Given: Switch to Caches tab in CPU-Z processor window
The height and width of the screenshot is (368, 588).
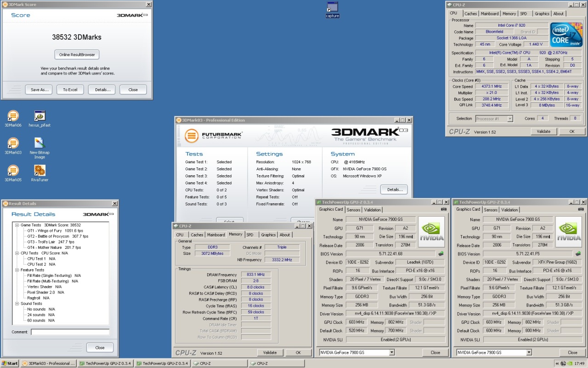Looking at the screenshot, I should 471,14.
